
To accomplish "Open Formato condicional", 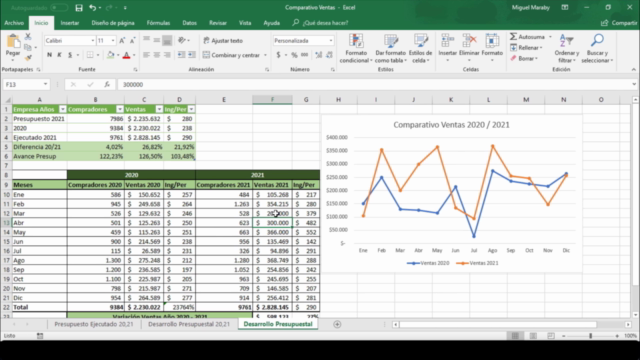I will click(x=356, y=48).
